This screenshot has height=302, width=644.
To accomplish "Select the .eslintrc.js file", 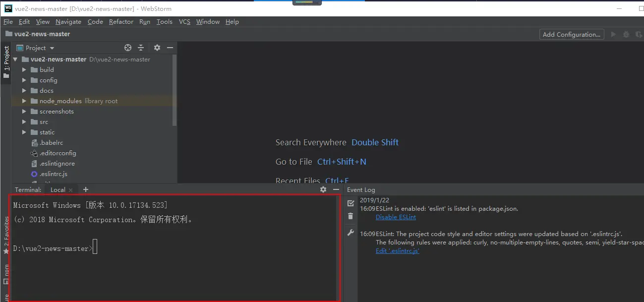I will click(x=54, y=174).
